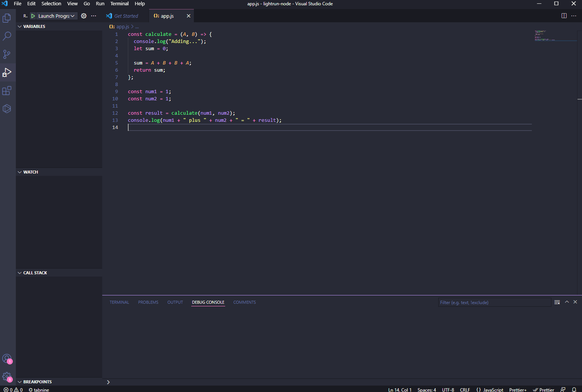Open the Explorer view in the activity bar
The height and width of the screenshot is (392, 582).
(7, 18)
